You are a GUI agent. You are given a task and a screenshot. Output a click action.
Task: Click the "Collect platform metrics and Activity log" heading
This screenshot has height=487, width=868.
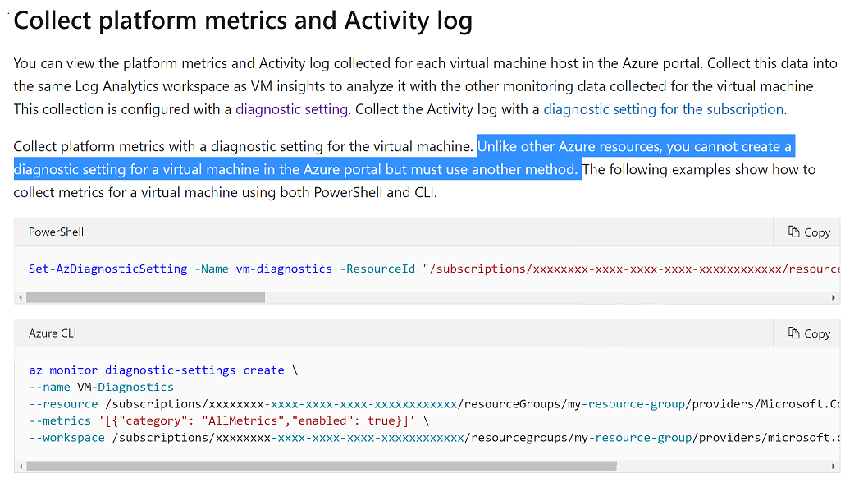[243, 21]
